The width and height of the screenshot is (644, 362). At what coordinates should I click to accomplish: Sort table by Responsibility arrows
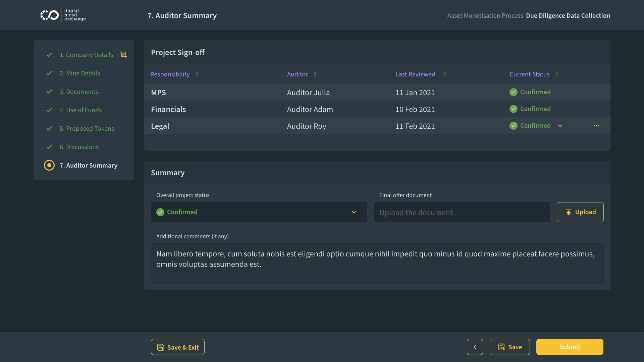197,74
